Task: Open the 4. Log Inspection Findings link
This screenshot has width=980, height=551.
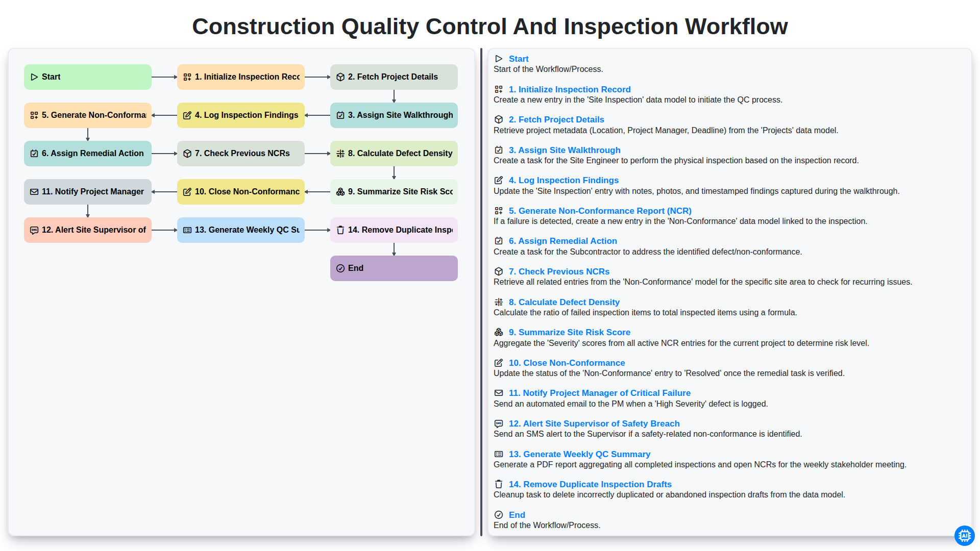Action: (x=563, y=180)
